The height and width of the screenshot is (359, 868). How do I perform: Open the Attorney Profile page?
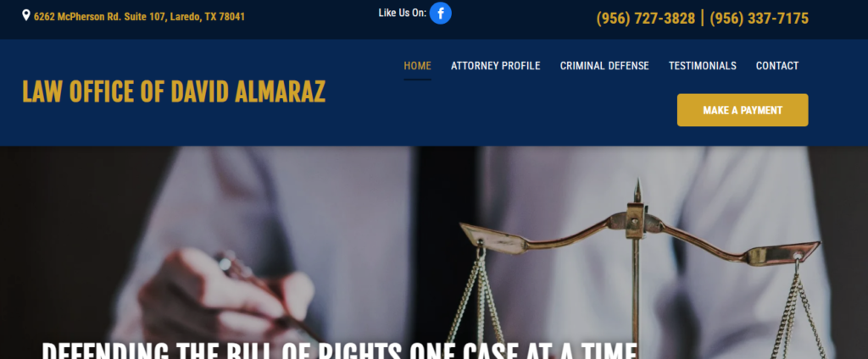(495, 66)
